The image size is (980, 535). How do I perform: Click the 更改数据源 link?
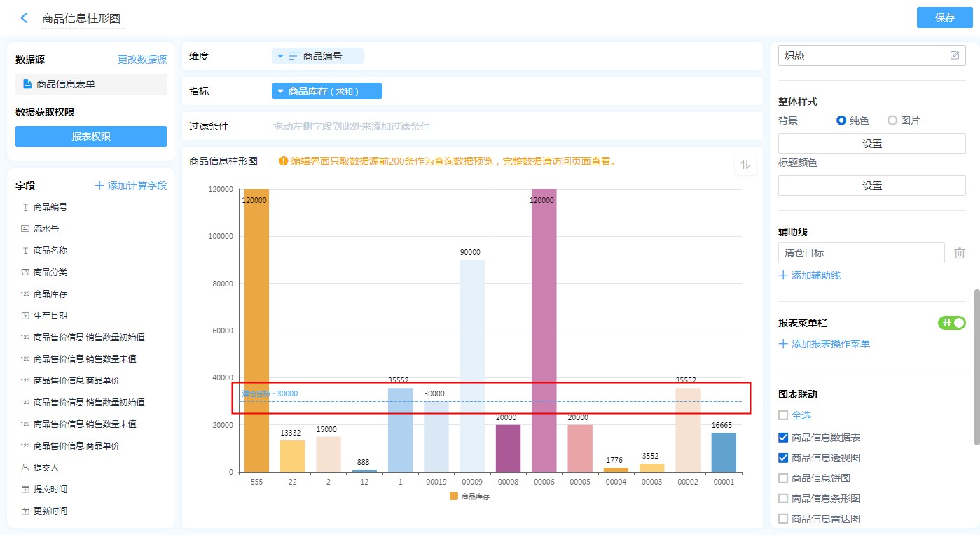tap(142, 60)
